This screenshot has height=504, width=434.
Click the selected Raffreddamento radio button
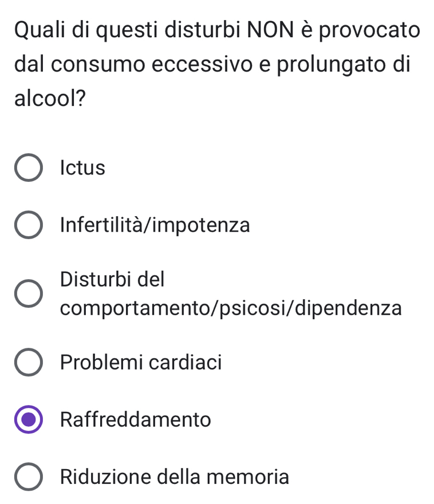28,420
